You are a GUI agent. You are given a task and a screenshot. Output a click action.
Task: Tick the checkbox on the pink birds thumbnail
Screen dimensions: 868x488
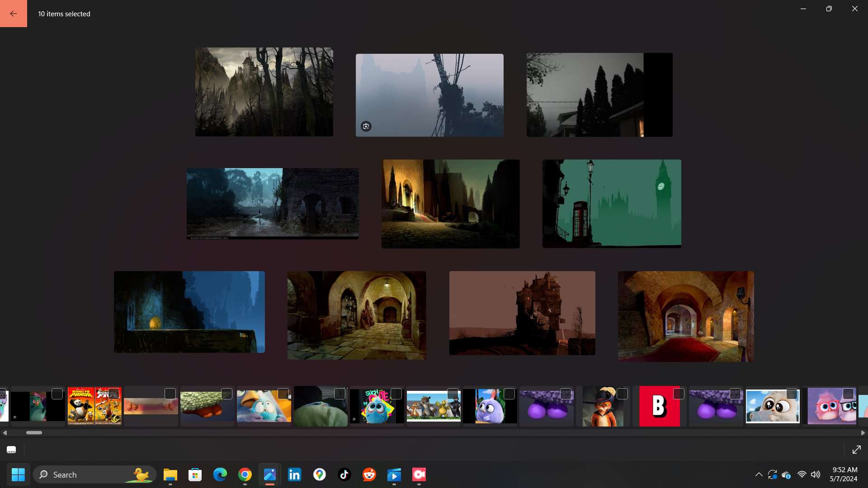(848, 394)
